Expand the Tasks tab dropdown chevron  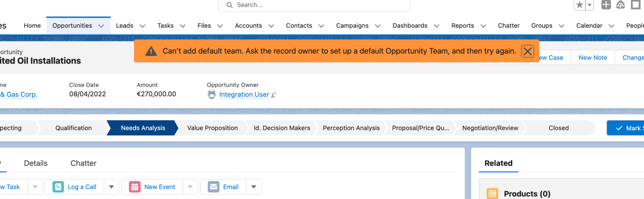[183, 26]
